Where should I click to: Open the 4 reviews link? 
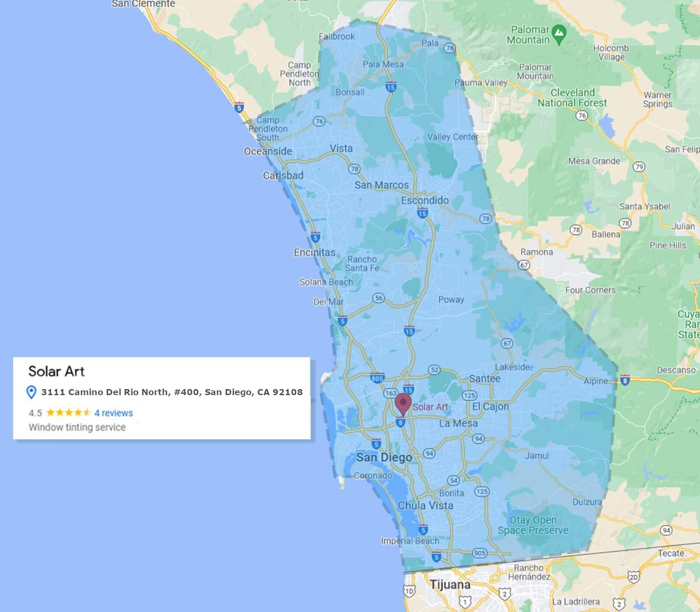tap(113, 413)
